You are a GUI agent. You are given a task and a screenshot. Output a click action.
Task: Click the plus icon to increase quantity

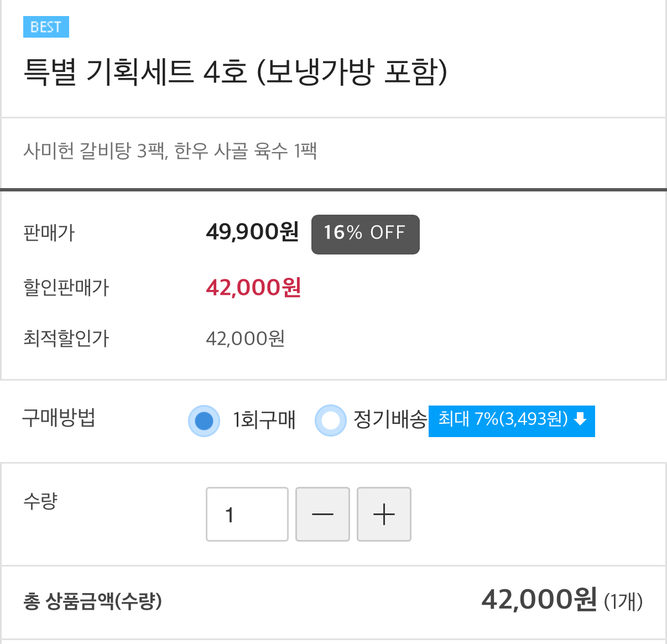tap(383, 514)
